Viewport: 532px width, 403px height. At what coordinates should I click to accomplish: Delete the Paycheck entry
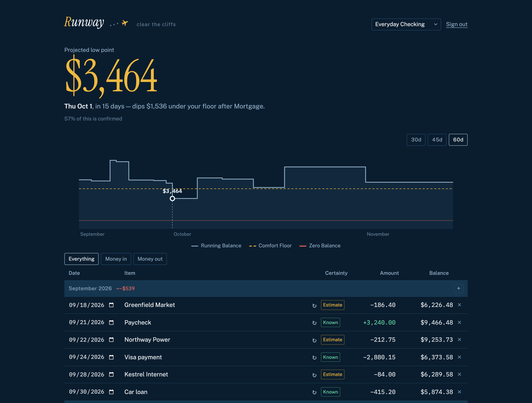459,322
